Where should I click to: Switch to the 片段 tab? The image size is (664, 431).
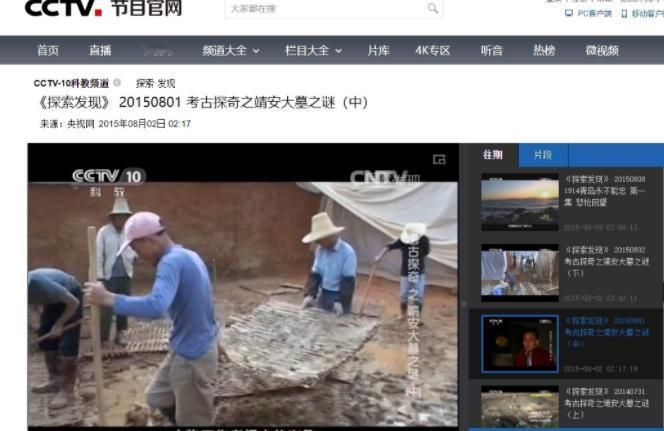pos(543,155)
